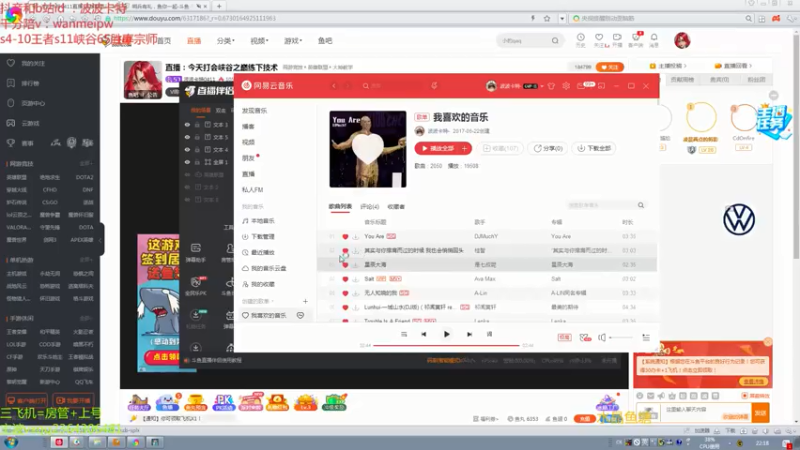Image resolution: width=800 pixels, height=450 pixels.
Task: Expand the Douyu 分类 dropdown menu
Action: click(225, 41)
